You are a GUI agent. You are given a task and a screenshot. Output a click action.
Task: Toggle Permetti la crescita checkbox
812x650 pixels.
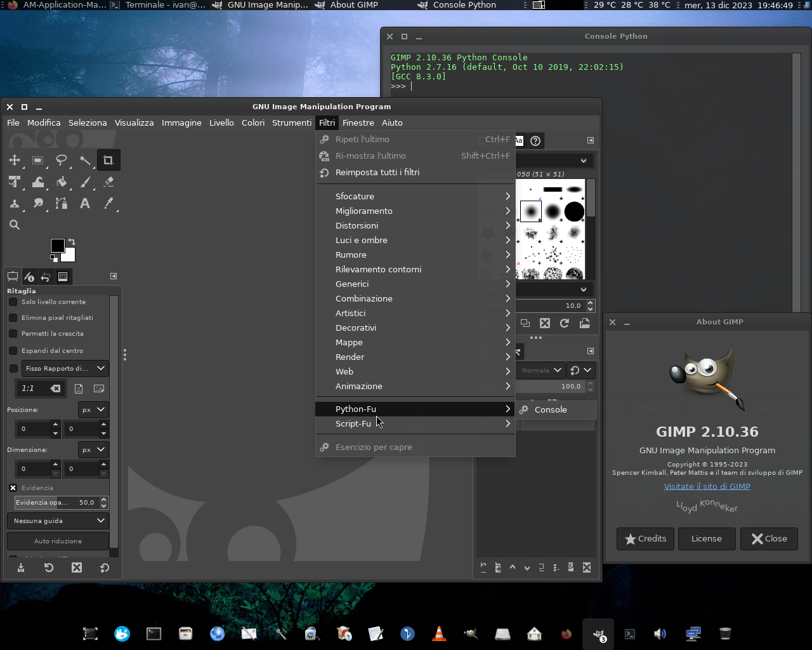click(x=13, y=333)
